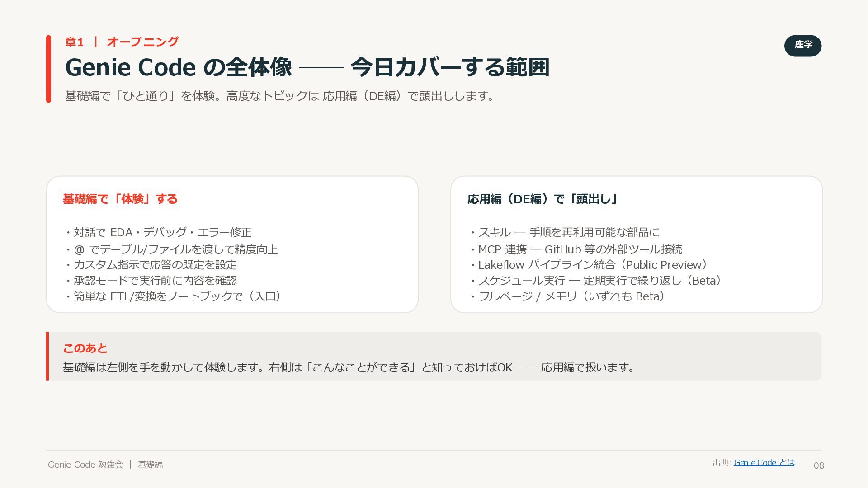
Task: Click the 章1 オープニング chapter label
Action: [122, 42]
